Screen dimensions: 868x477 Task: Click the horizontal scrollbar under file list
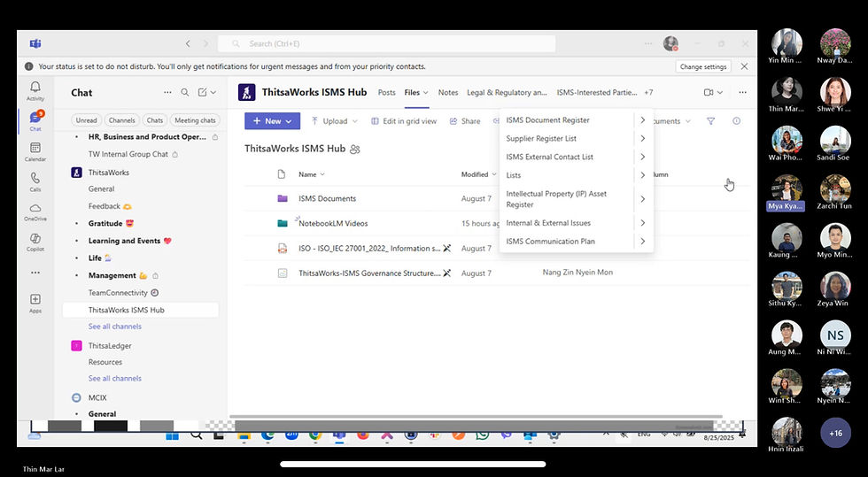coord(476,417)
